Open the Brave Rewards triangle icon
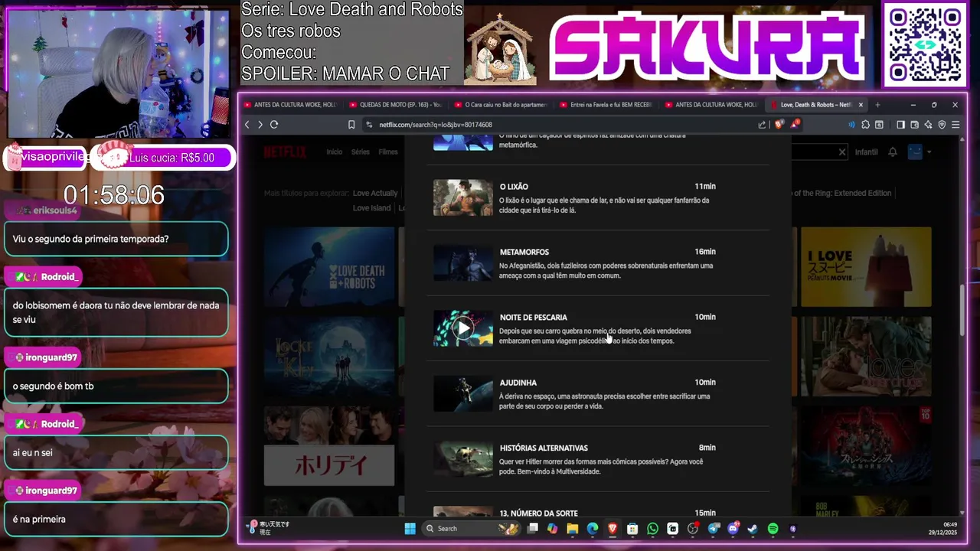Viewport: 980px width, 551px height. click(x=795, y=124)
